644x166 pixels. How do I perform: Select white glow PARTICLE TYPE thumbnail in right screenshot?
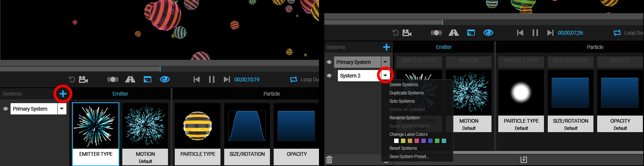click(x=521, y=101)
